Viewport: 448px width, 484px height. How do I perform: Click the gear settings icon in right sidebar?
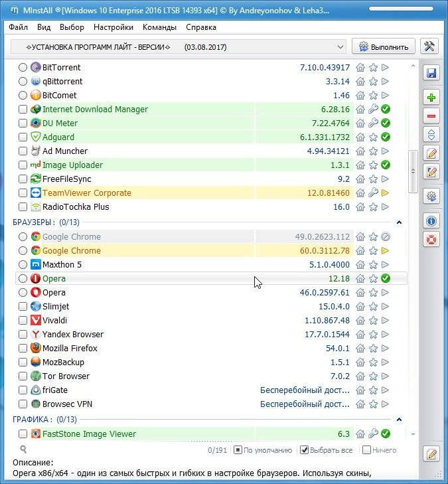tap(431, 197)
